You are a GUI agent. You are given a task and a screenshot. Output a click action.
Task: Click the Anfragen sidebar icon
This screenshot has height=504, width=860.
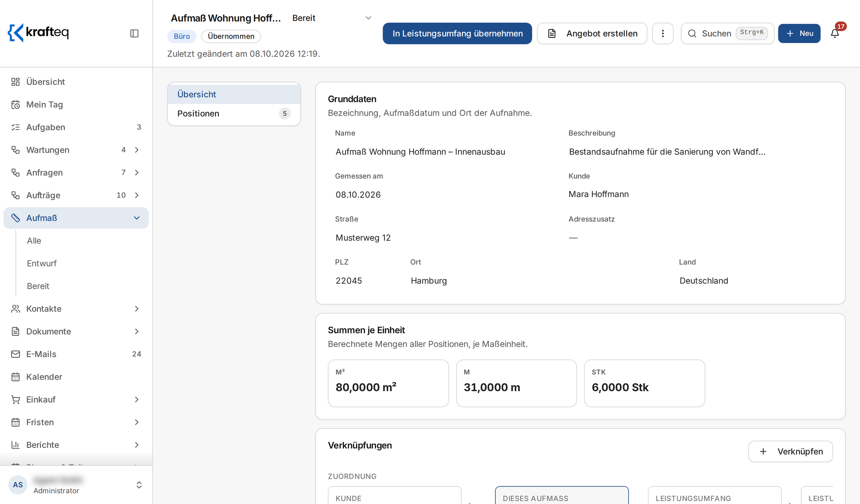point(15,172)
